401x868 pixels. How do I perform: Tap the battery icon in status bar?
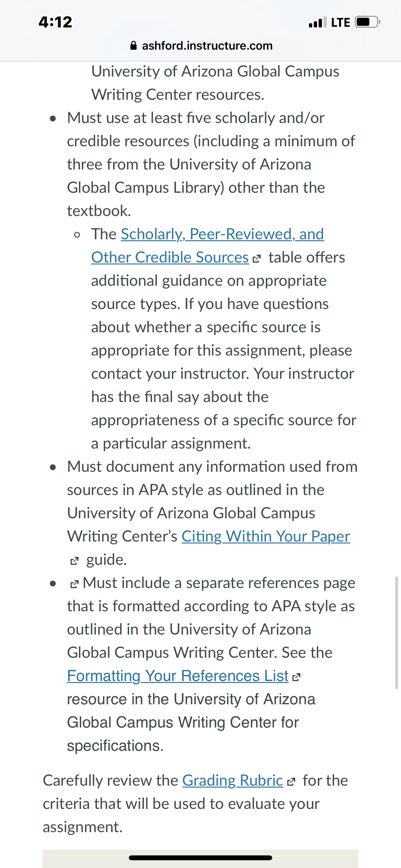click(368, 22)
